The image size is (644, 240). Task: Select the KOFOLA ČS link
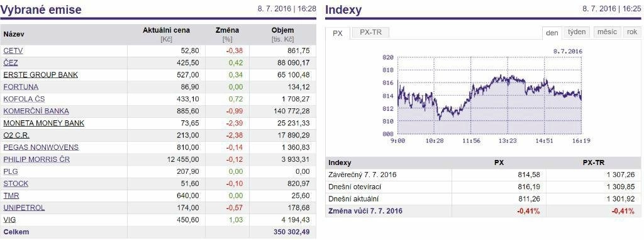[24, 99]
